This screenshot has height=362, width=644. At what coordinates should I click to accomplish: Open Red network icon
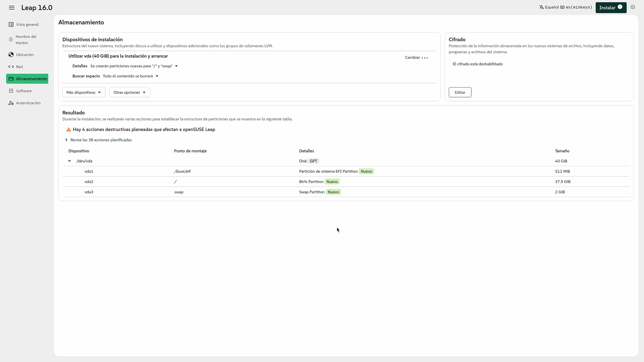point(11,67)
